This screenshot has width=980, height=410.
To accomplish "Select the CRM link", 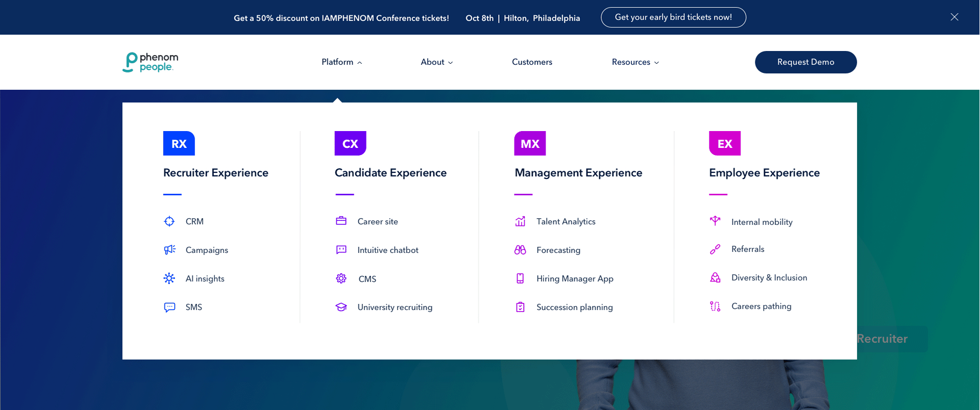I will tap(194, 221).
